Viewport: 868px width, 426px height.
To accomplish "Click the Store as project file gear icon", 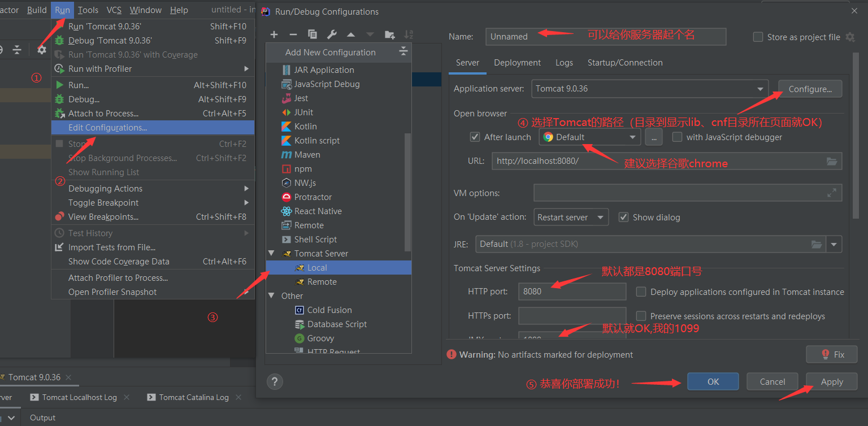I will coord(850,37).
